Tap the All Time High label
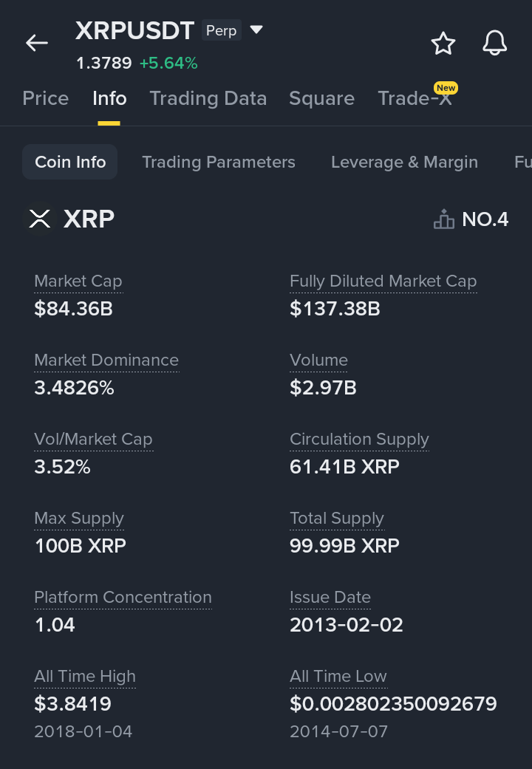 pyautogui.click(x=85, y=677)
